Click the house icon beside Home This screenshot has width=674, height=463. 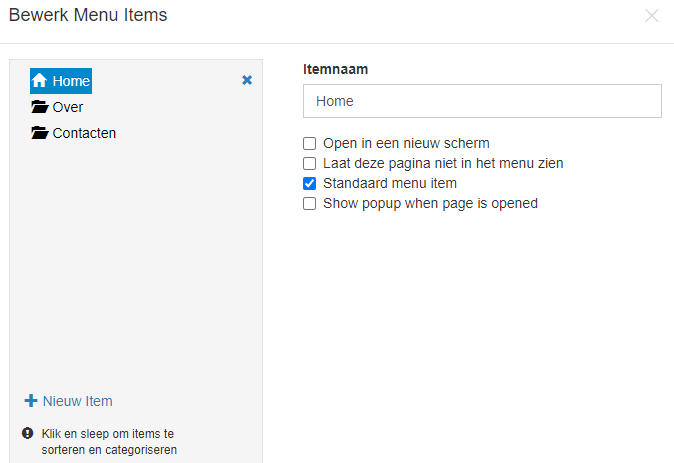39,80
